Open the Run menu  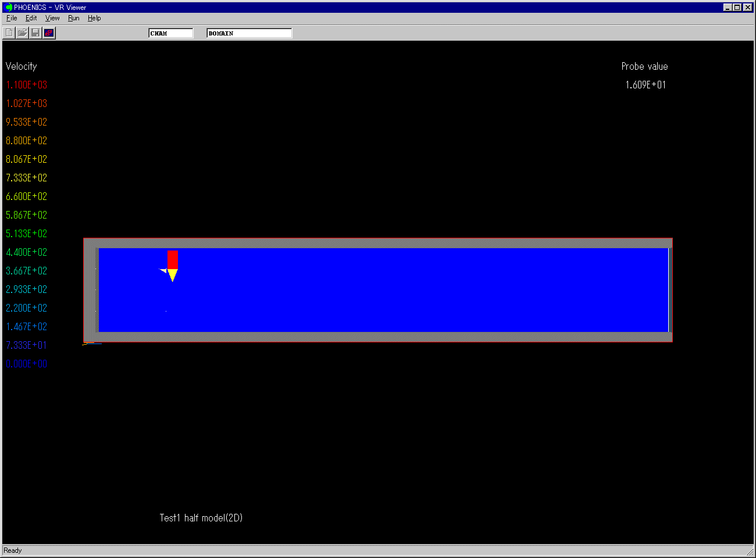tap(73, 18)
